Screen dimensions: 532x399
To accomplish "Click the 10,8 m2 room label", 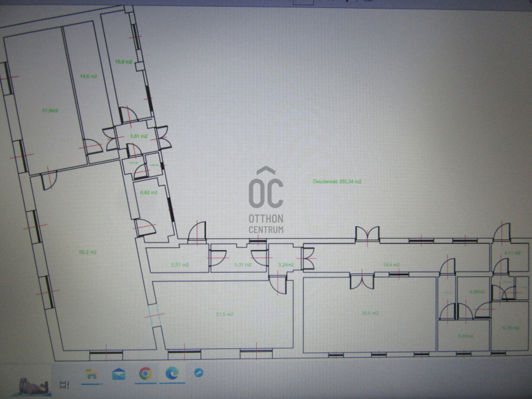I will (124, 62).
